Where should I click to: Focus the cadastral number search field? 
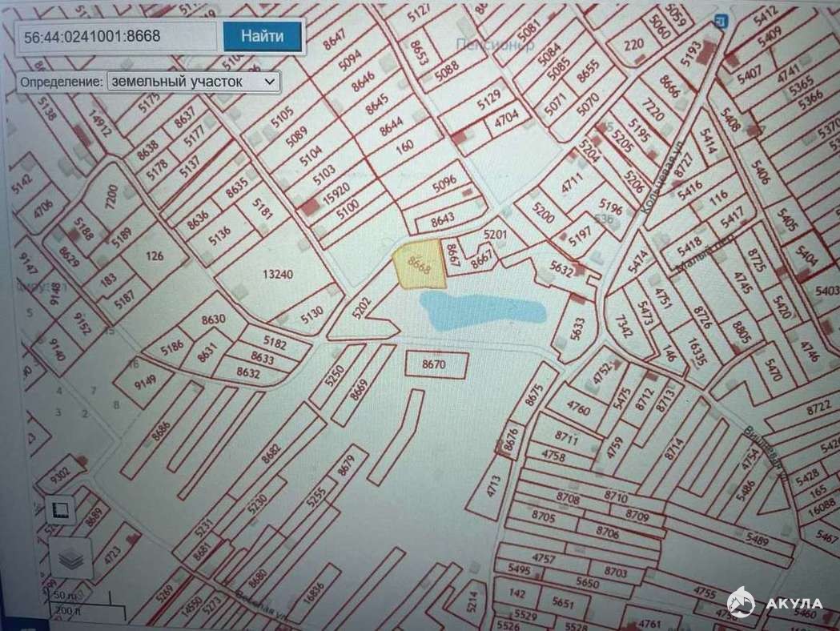coord(117,37)
